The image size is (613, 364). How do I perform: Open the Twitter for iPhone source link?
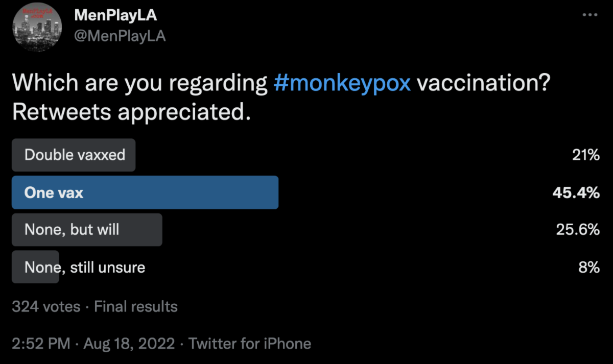point(250,343)
